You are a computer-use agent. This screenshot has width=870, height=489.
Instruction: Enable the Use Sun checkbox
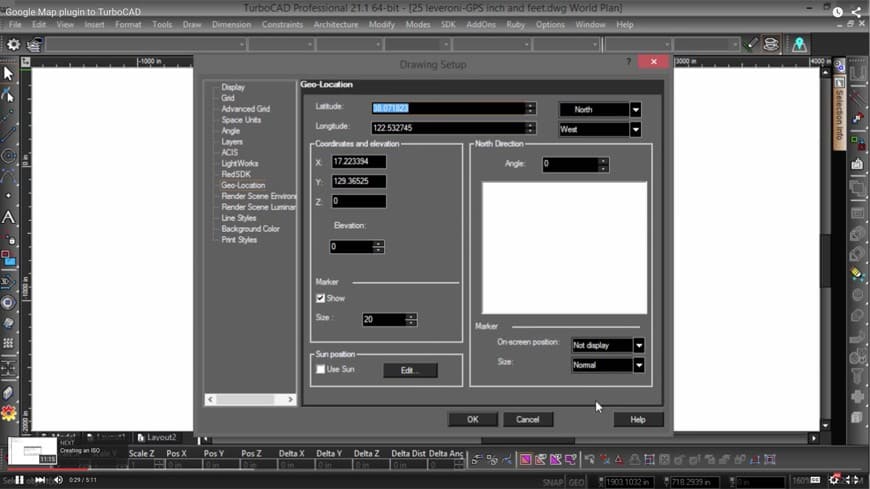pyautogui.click(x=320, y=369)
